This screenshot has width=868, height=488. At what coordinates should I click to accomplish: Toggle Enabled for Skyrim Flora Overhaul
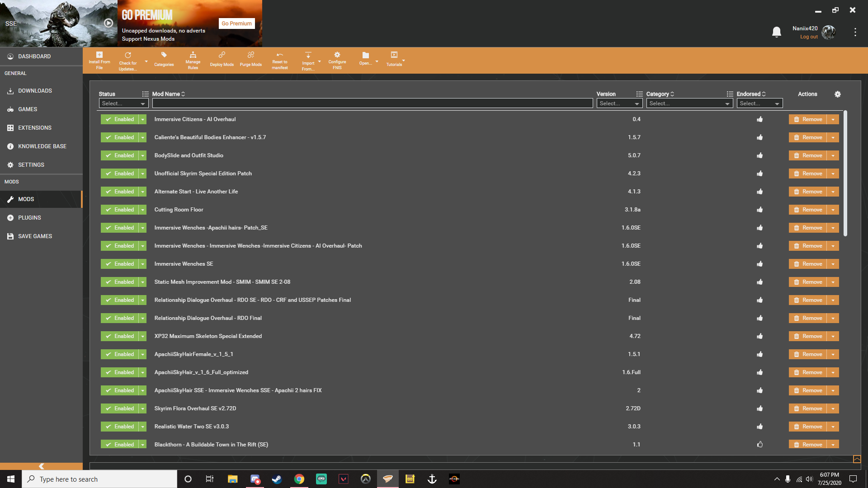tap(120, 408)
